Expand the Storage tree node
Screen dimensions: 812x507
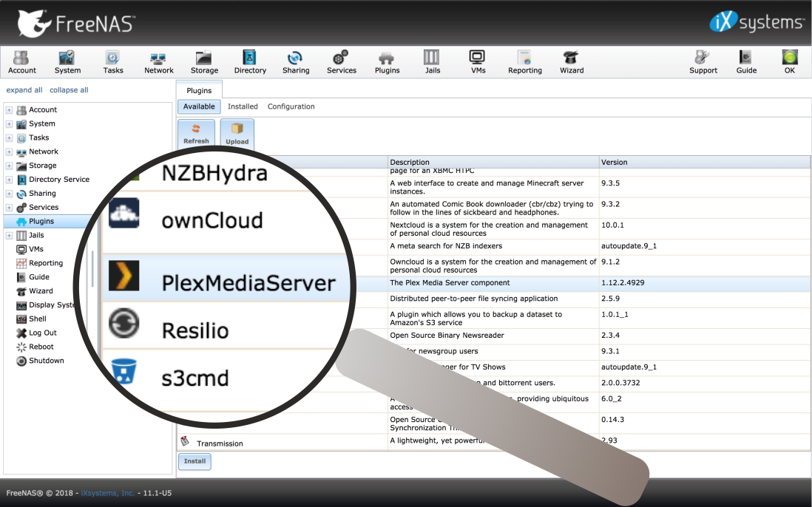pos(9,166)
